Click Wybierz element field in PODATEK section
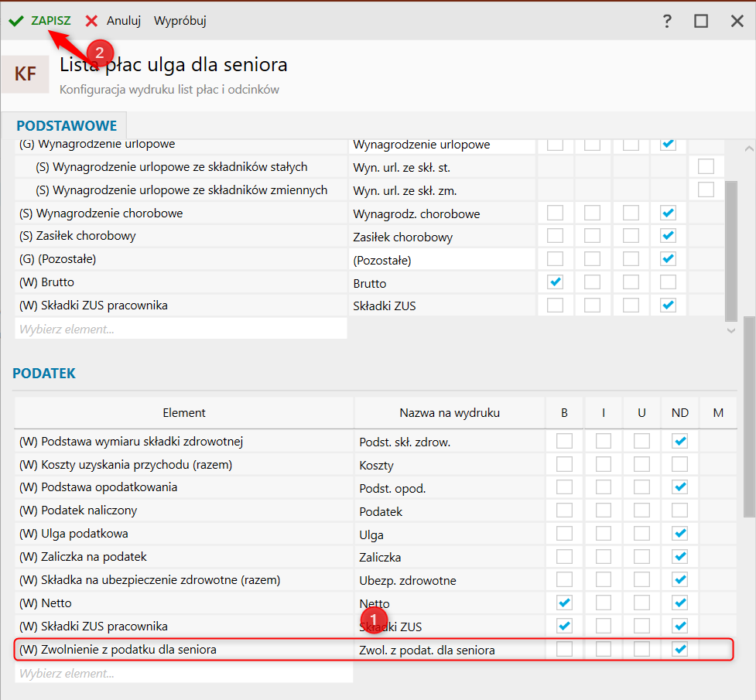 tap(183, 673)
